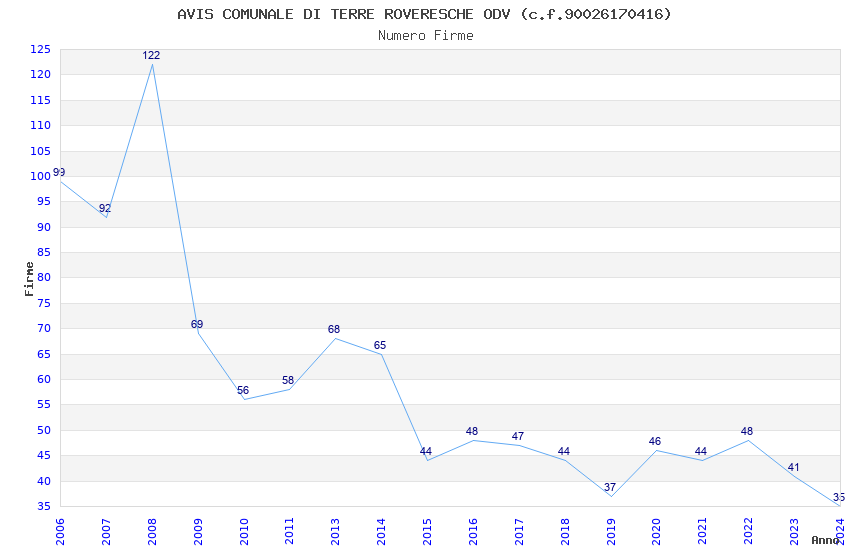Click the y-axis tick label 45
850x550 pixels.
coord(44,456)
